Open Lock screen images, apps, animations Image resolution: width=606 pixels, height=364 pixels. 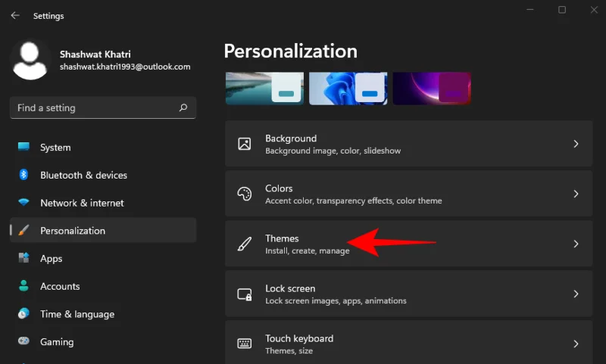point(408,294)
